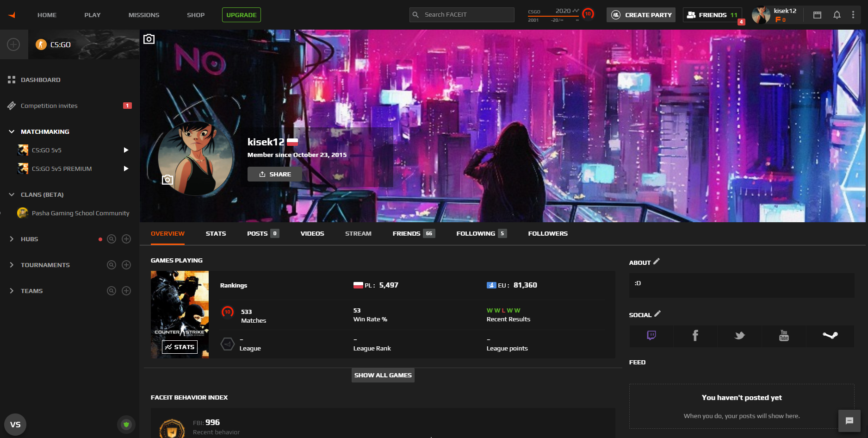The image size is (868, 438).
Task: Switch to the OVERVIEW tab
Action: pyautogui.click(x=167, y=234)
